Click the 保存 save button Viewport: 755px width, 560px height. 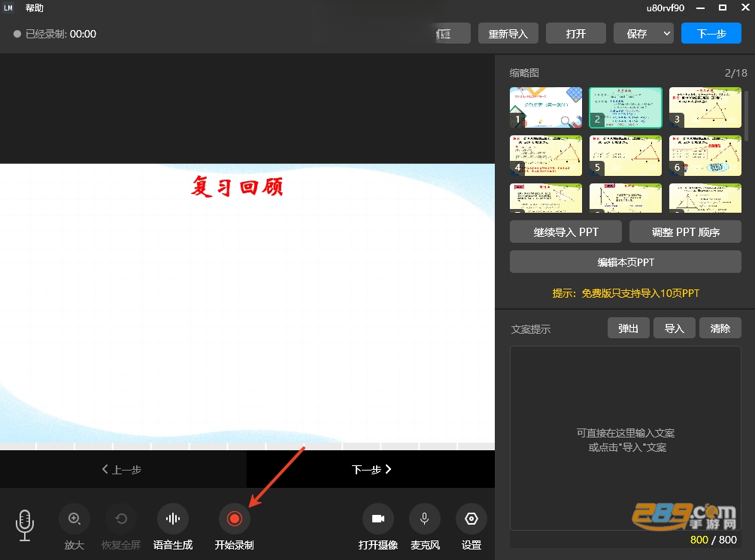coord(636,33)
